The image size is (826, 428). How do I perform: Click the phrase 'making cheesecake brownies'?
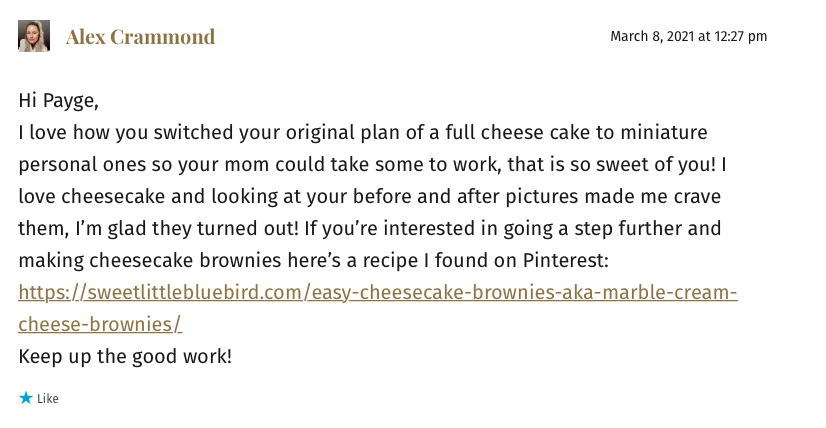click(x=150, y=260)
